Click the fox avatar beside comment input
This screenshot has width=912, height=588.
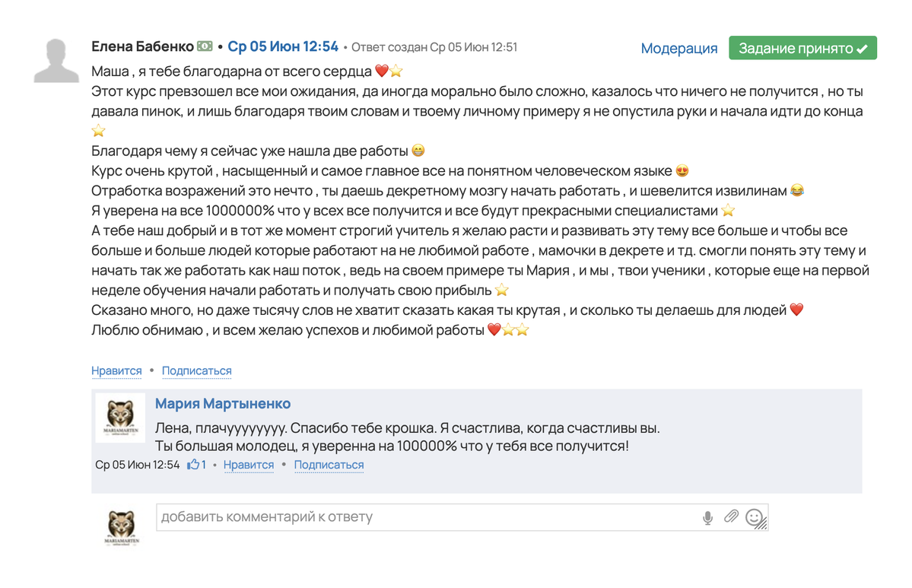click(x=122, y=526)
